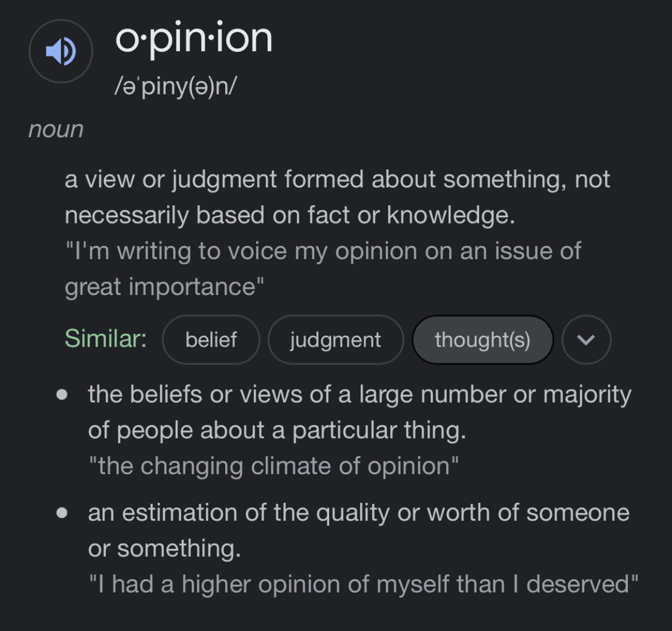Viewport: 672px width, 631px height.
Task: Click the bullet beside 'the beliefs or views'
Action: (63, 395)
